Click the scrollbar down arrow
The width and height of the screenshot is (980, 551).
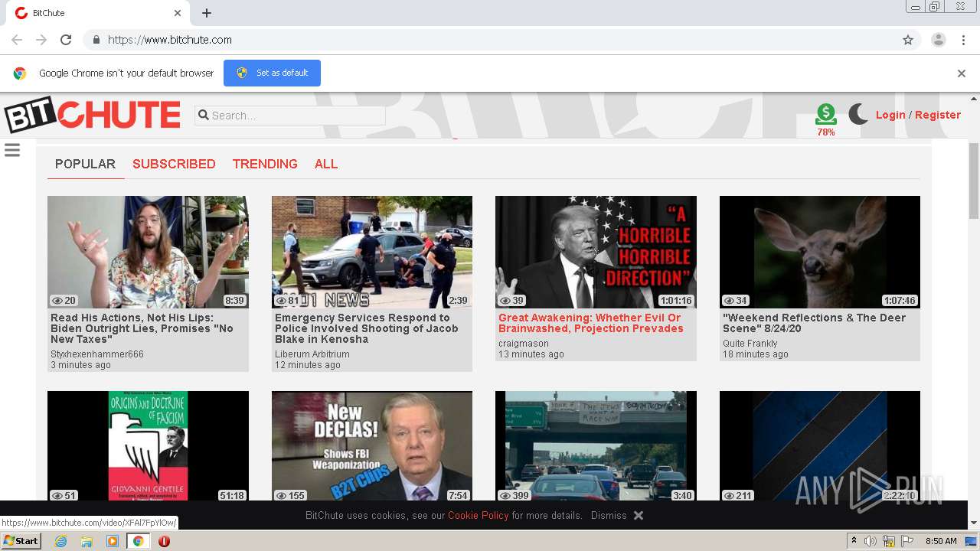pos(974,523)
